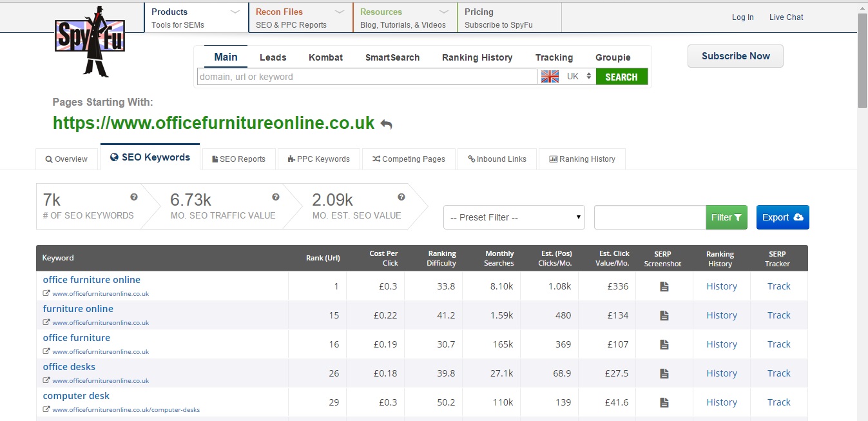868x421 pixels.
Task: Open SERP screenshot icon for office desks
Action: click(664, 374)
